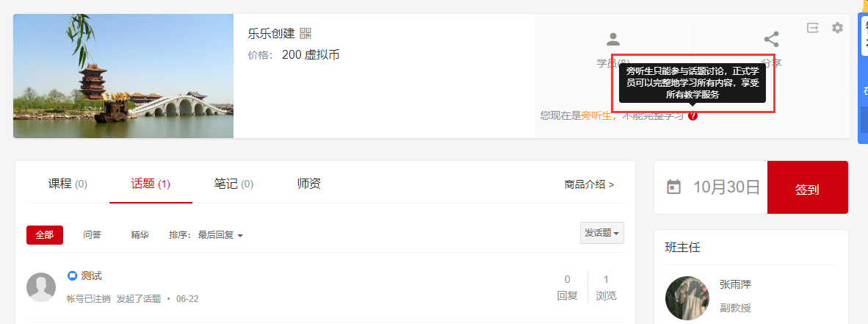Click the calendar icon beside 10月30日
Screen dimensions: 868x324
point(673,187)
